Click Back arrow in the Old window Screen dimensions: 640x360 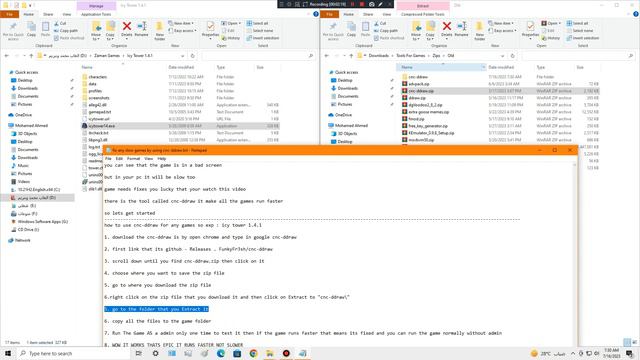coord(327,56)
